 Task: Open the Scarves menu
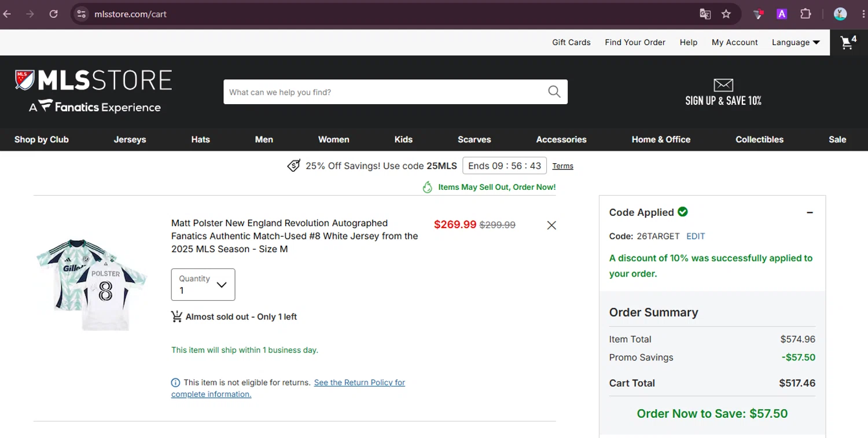pos(475,139)
